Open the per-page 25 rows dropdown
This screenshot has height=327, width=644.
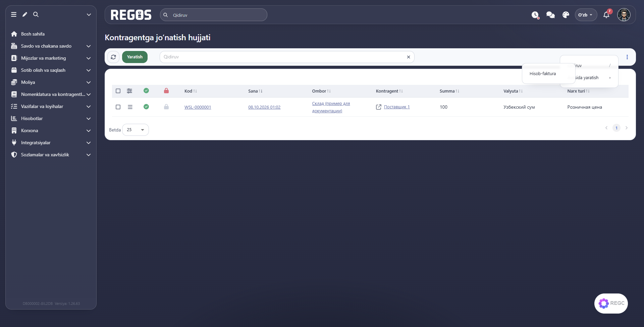(136, 130)
